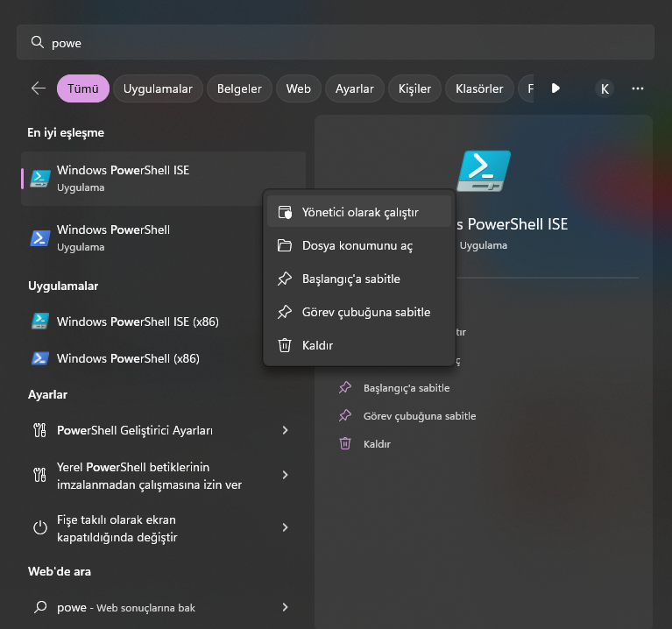Expand PowerShell Geliştirici Ayarları chevron
672x629 pixels.
(x=286, y=430)
